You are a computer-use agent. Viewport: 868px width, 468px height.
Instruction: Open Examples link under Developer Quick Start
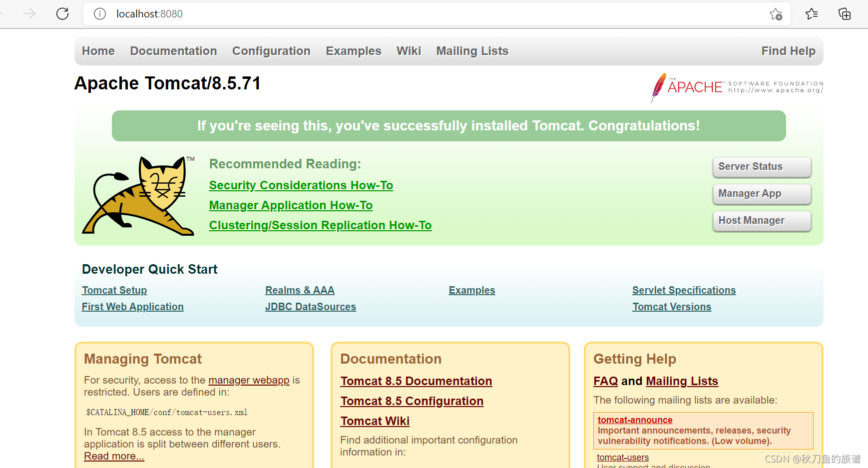[472, 290]
